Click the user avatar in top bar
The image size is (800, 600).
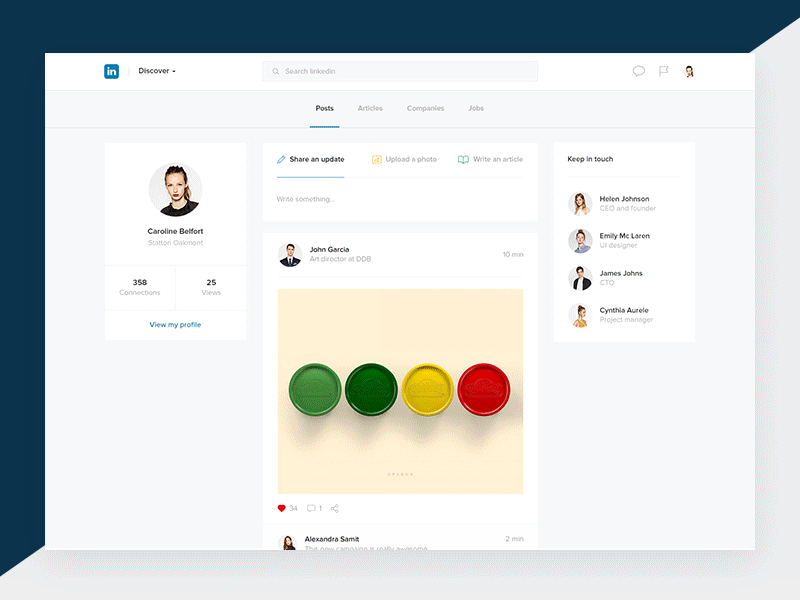pos(689,71)
